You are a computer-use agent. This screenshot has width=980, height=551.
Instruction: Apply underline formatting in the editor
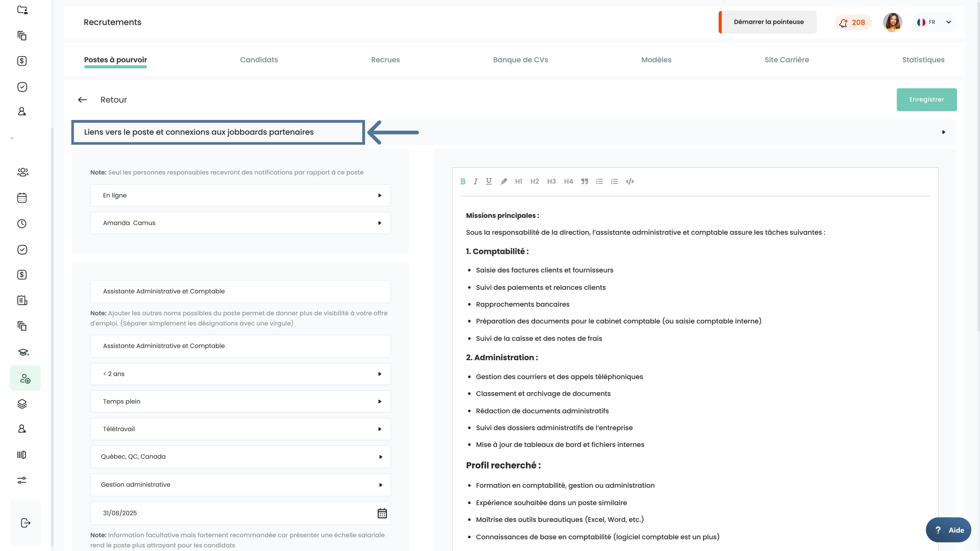[489, 181]
